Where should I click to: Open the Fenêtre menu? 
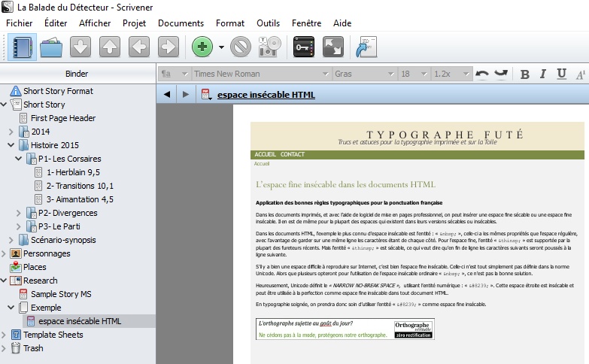coord(306,23)
